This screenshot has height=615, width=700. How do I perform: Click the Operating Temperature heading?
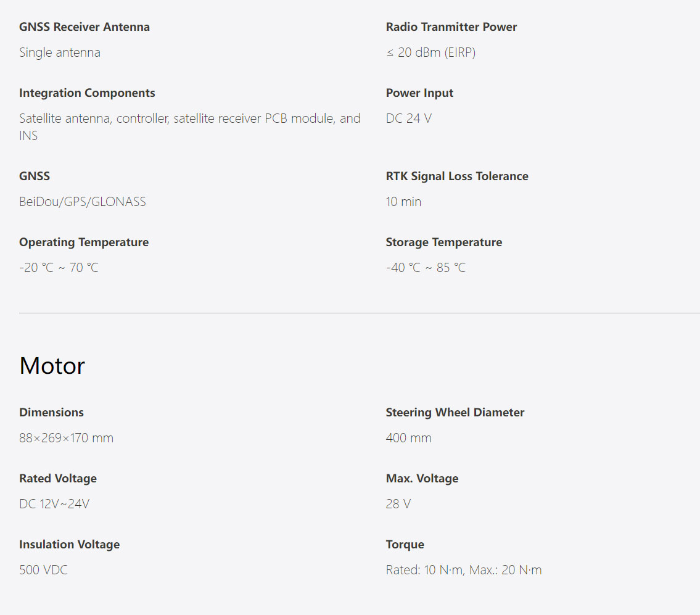(84, 242)
